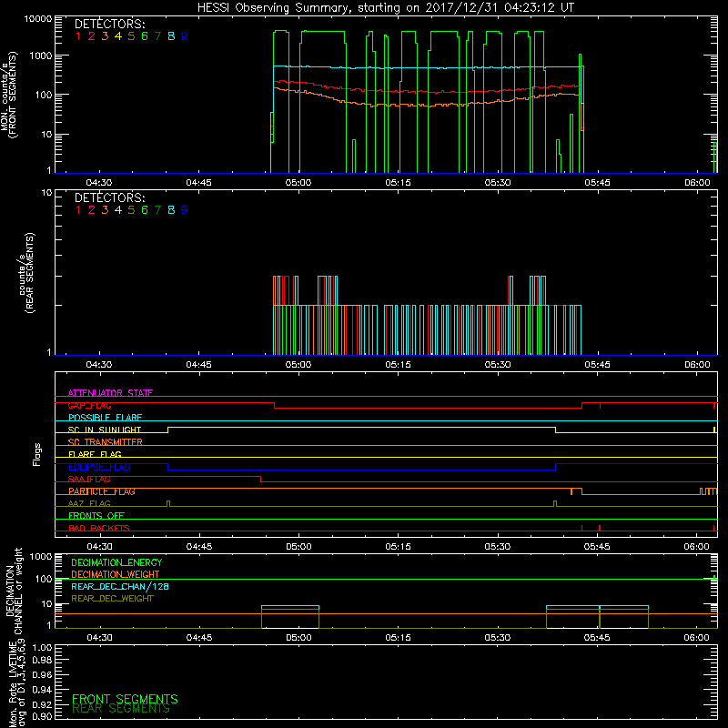Select detector 6 in the front segments legend
The width and height of the screenshot is (728, 728).
(x=145, y=36)
